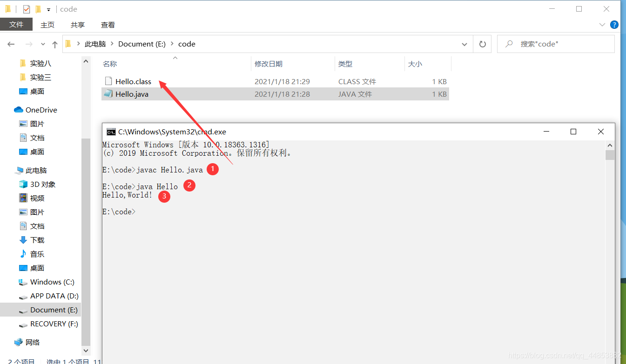Open 图片 under OneDrive
The image size is (626, 364).
(x=37, y=124)
